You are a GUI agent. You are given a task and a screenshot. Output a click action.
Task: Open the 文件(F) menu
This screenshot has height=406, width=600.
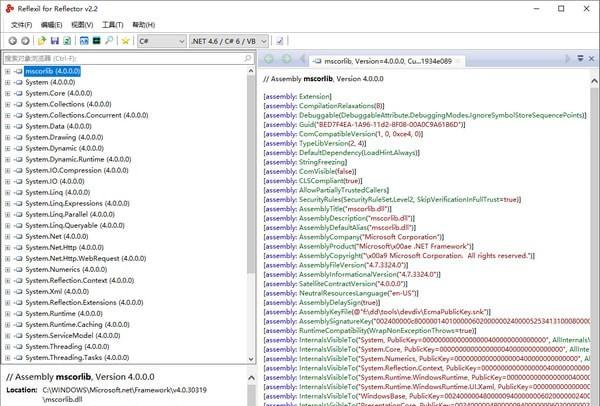[21, 25]
